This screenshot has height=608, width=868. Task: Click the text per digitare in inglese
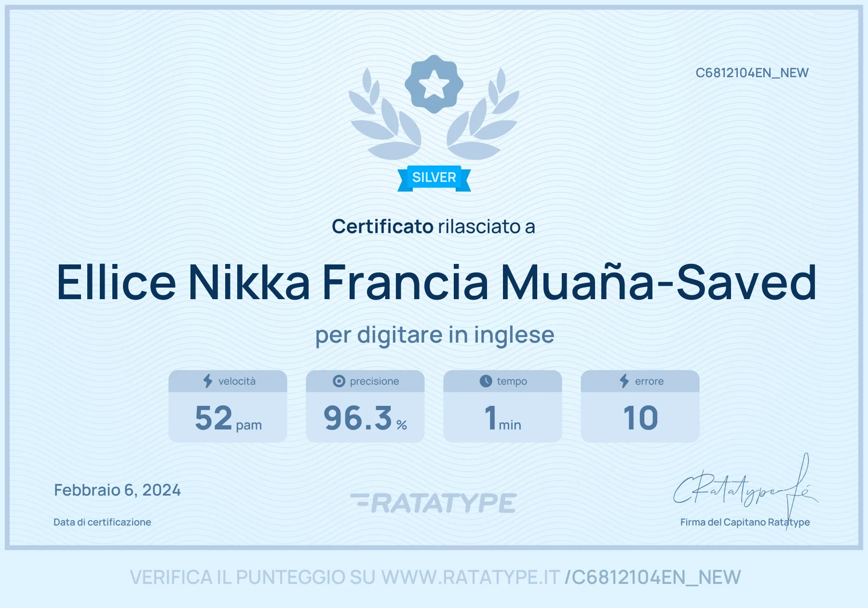tap(434, 335)
